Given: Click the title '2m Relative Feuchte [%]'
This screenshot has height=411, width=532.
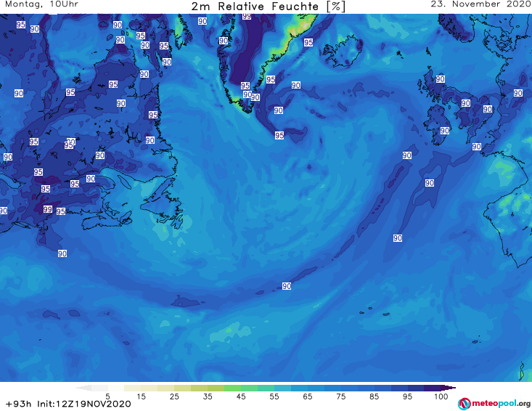Looking at the screenshot, I should [269, 7].
